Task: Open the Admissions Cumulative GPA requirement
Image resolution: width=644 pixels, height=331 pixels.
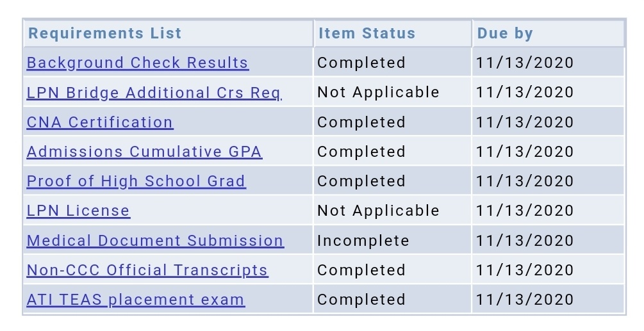Action: point(144,152)
